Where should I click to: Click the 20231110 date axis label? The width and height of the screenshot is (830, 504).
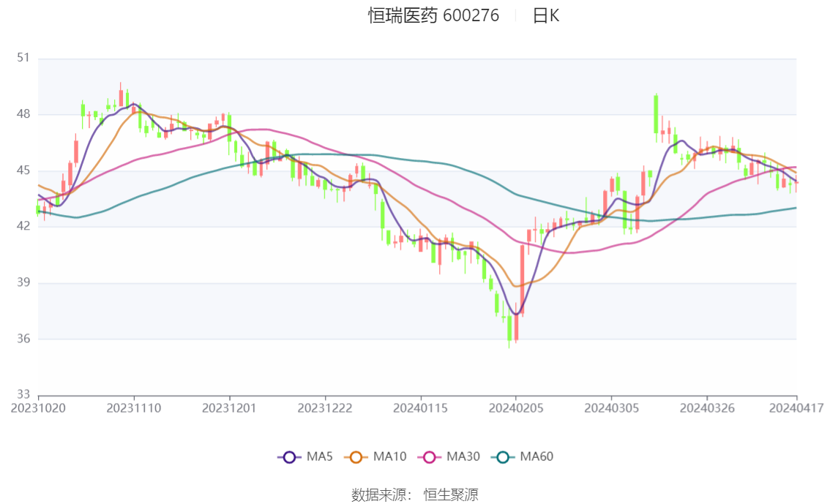(x=134, y=408)
